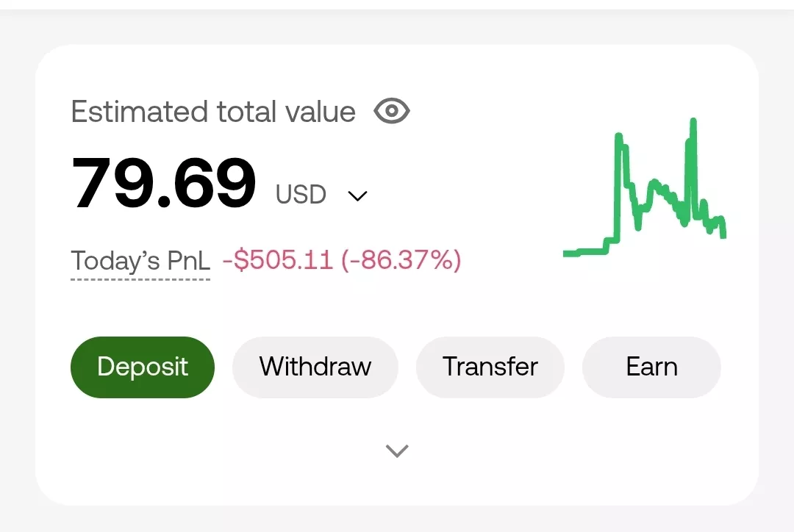Open the Today's PnL underlined label
Image resolution: width=794 pixels, height=532 pixels.
point(140,261)
